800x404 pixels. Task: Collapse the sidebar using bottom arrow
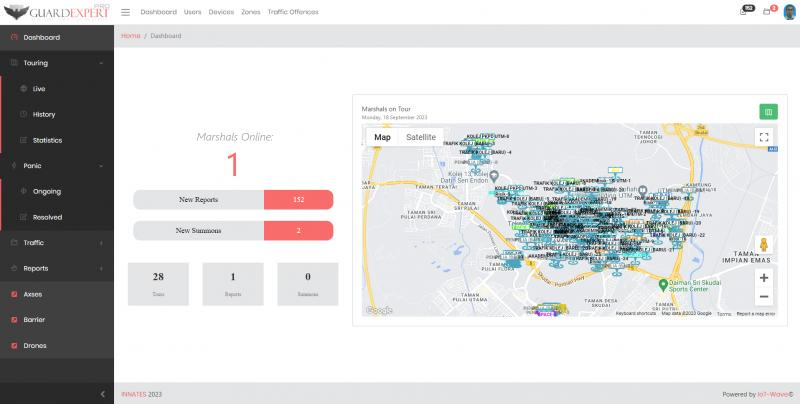(102, 394)
